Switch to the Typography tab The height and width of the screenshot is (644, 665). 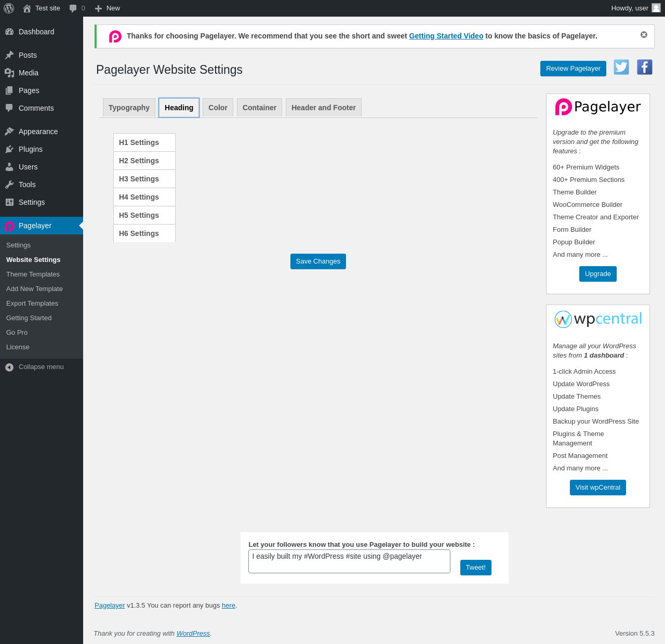pyautogui.click(x=129, y=108)
